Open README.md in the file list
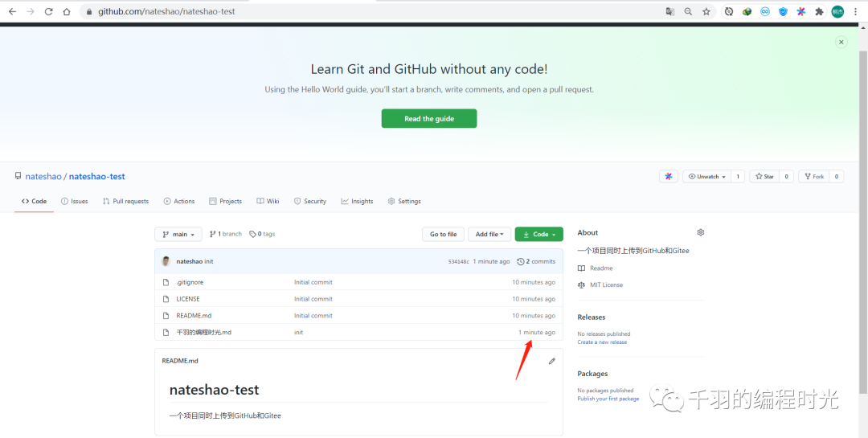The width and height of the screenshot is (868, 438). point(194,316)
